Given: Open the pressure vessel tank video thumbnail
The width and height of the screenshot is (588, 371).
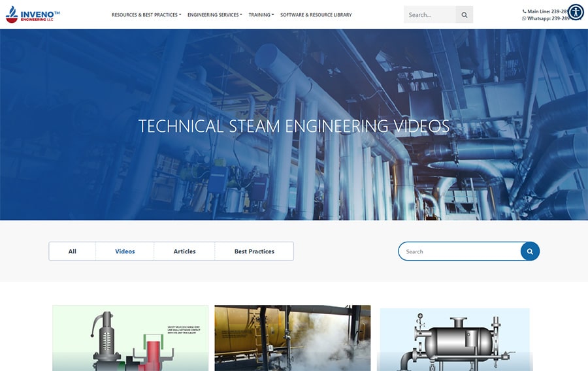Looking at the screenshot, I should pos(454,339).
